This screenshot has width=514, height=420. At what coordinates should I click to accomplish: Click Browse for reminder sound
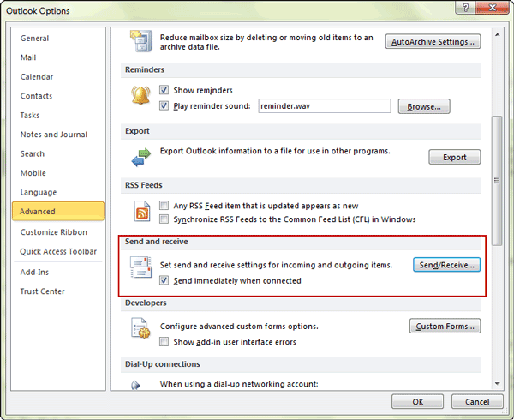click(x=424, y=107)
